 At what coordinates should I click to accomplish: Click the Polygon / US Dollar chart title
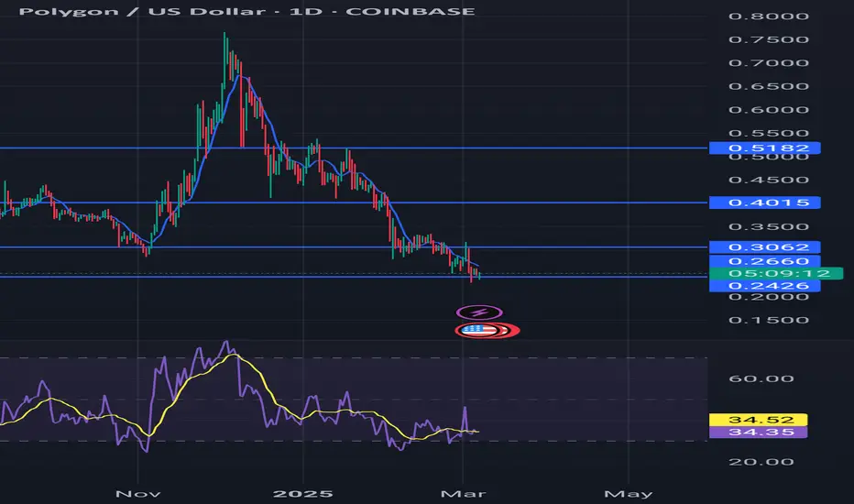[246, 11]
